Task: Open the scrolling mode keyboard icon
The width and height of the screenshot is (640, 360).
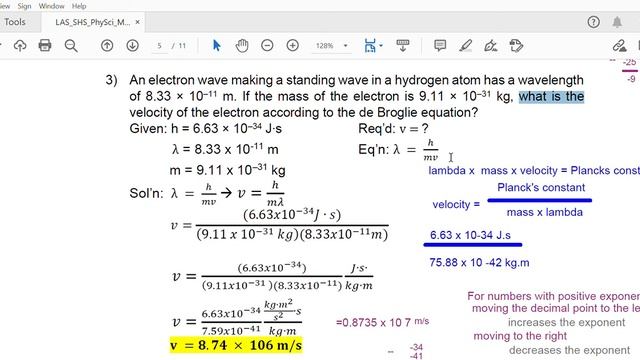Action: [x=403, y=45]
